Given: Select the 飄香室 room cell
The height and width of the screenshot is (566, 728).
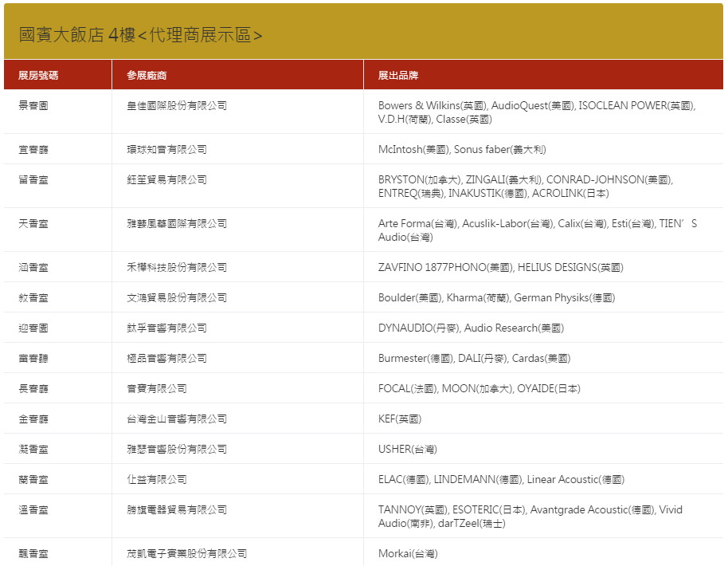Looking at the screenshot, I should [x=57, y=552].
